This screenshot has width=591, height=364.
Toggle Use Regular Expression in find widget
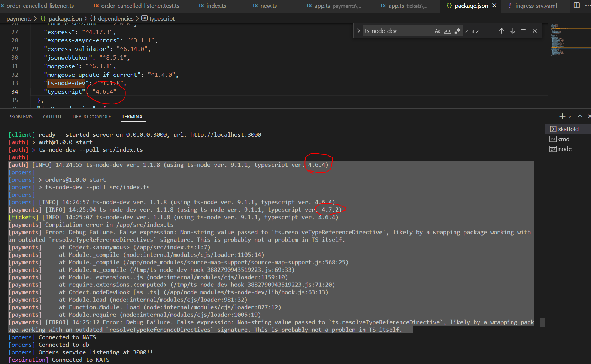[457, 31]
